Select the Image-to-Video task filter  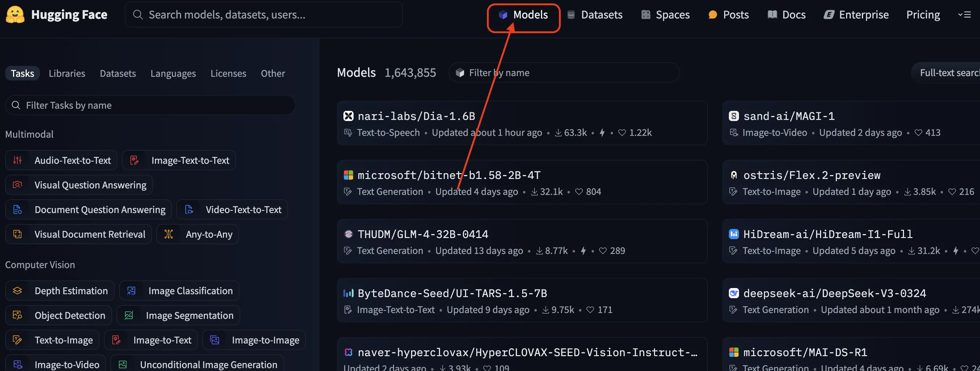[55, 364]
